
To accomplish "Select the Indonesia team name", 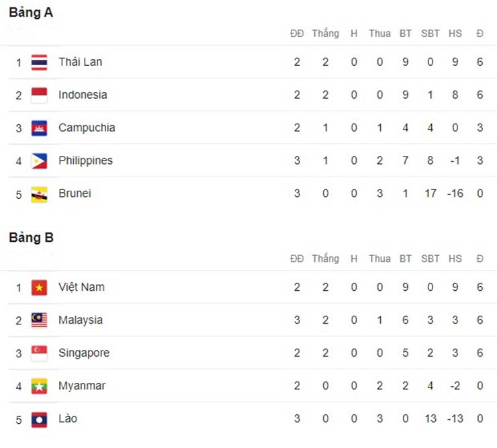I will pos(83,95).
